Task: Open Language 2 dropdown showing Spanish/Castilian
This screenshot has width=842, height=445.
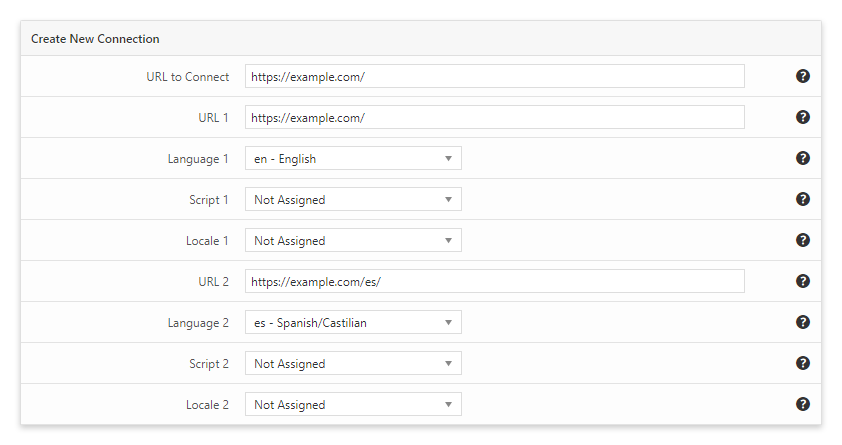Action: tap(353, 323)
